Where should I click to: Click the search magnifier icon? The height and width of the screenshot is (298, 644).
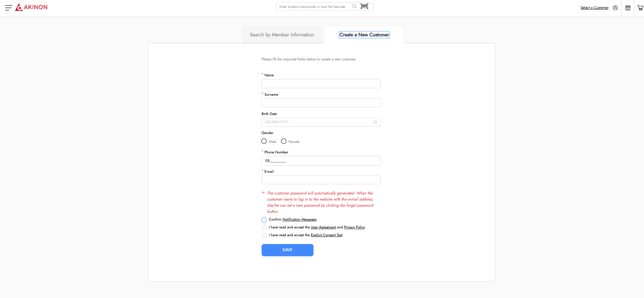[x=354, y=6]
